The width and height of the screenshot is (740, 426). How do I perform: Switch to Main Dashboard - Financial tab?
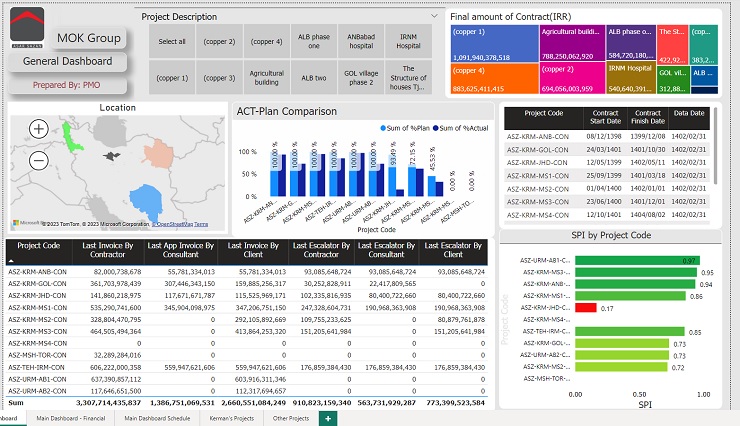(x=71, y=418)
